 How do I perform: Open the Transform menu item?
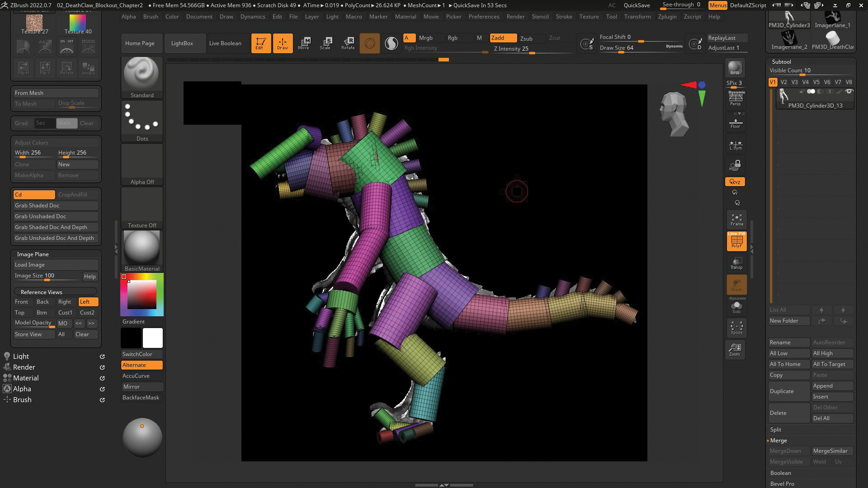(637, 16)
